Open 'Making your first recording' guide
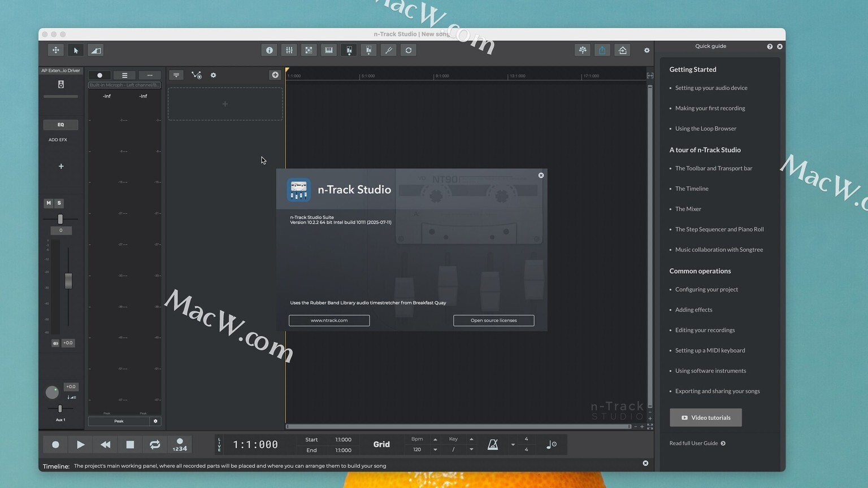Viewport: 868px width, 488px height. click(710, 108)
